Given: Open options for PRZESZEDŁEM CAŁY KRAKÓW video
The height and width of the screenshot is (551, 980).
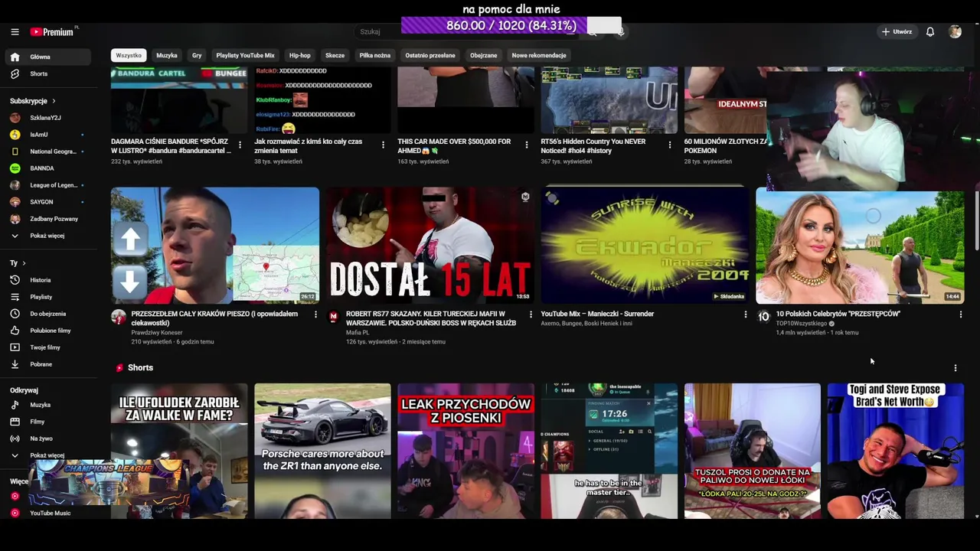Looking at the screenshot, I should (x=315, y=315).
